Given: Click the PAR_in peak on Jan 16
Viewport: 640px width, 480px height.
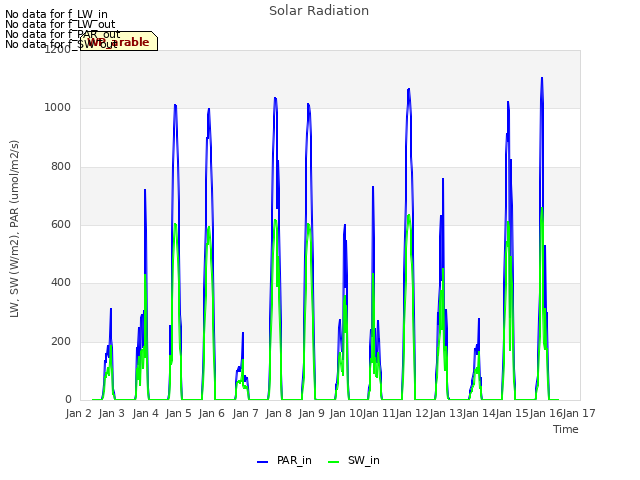Looking at the screenshot, I should click(x=542, y=78).
